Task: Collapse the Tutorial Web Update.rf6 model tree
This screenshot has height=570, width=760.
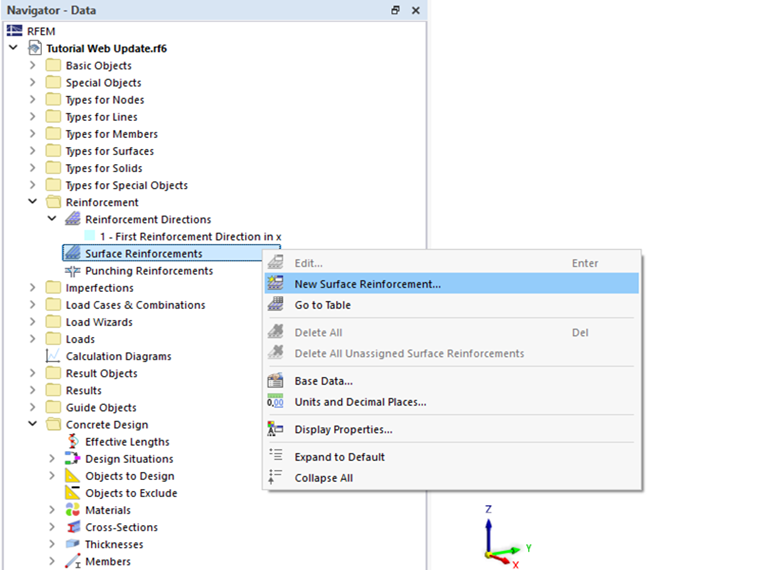Action: [13, 48]
